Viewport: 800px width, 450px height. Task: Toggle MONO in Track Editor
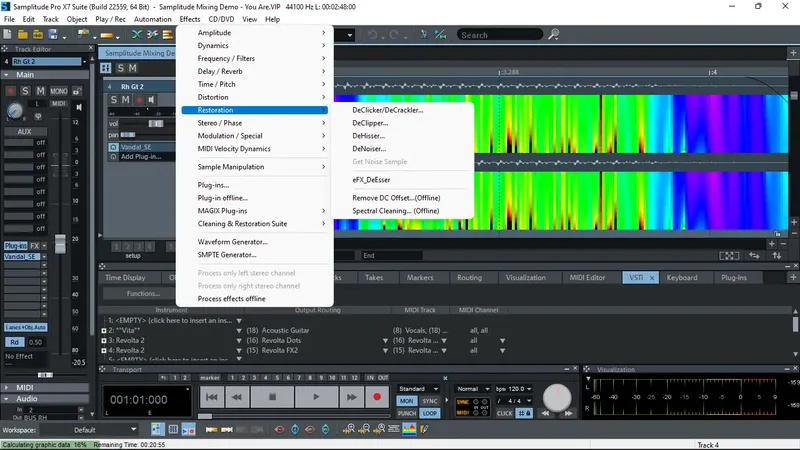click(58, 92)
